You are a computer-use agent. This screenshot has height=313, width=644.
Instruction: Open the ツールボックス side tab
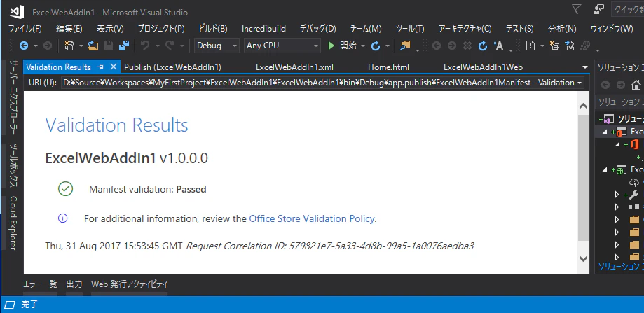[13, 166]
